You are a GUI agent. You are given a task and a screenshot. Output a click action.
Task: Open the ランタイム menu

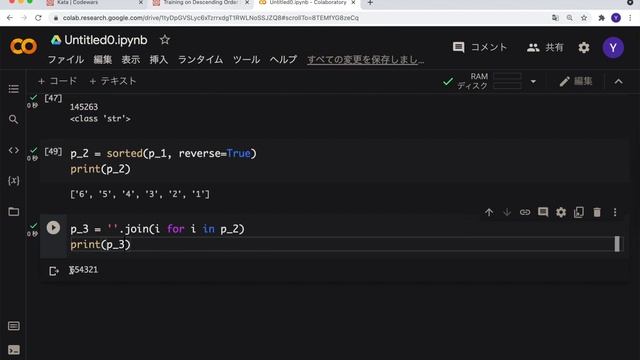pos(200,60)
